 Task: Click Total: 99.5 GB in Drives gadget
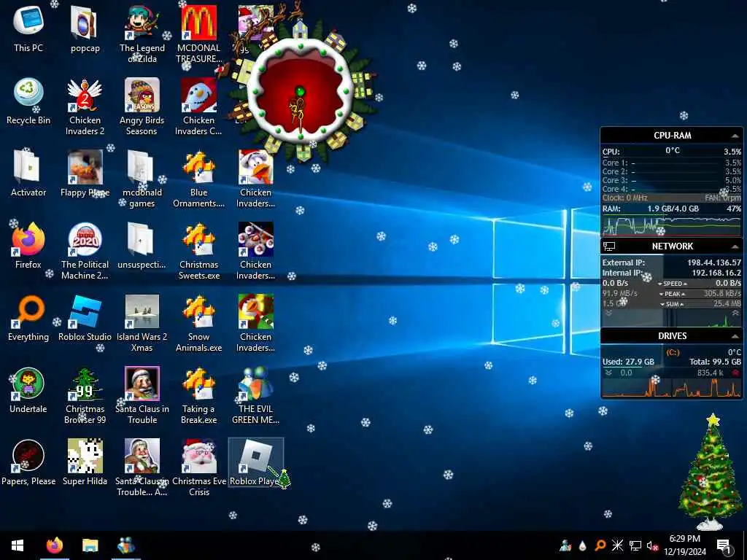715,362
